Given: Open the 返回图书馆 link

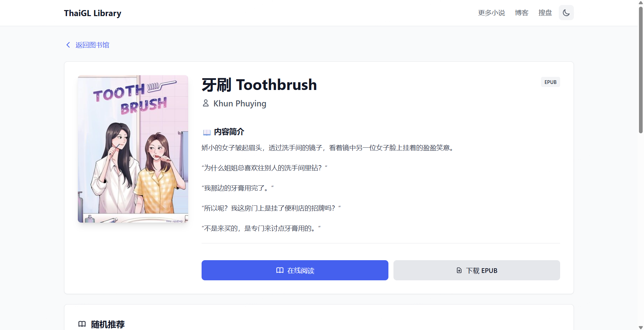Looking at the screenshot, I should click(x=92, y=45).
